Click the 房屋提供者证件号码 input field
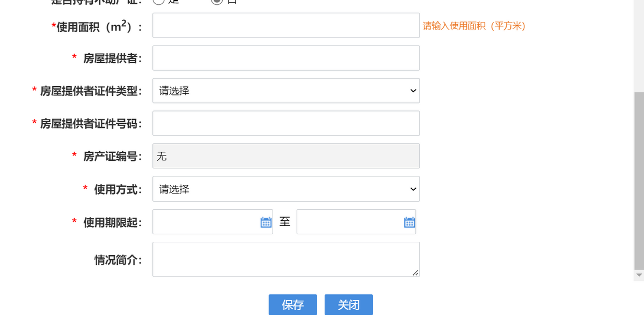 [x=286, y=123]
